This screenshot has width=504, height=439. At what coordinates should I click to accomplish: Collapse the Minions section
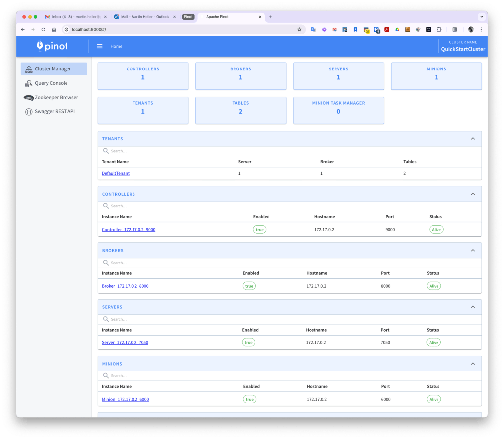point(473,364)
